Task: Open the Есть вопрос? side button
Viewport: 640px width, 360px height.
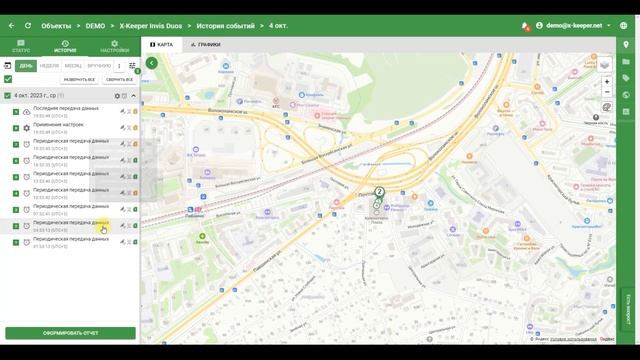Action: [628, 309]
